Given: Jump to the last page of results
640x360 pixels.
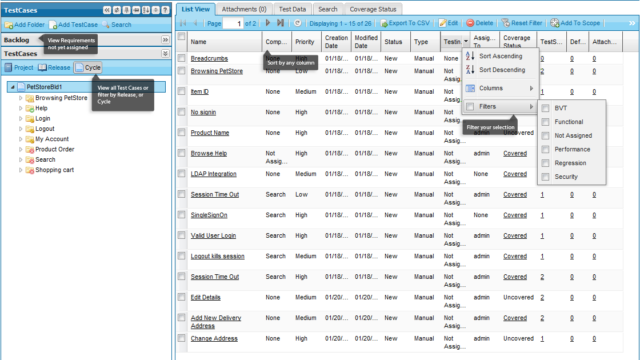Looking at the screenshot, I should pos(280,23).
